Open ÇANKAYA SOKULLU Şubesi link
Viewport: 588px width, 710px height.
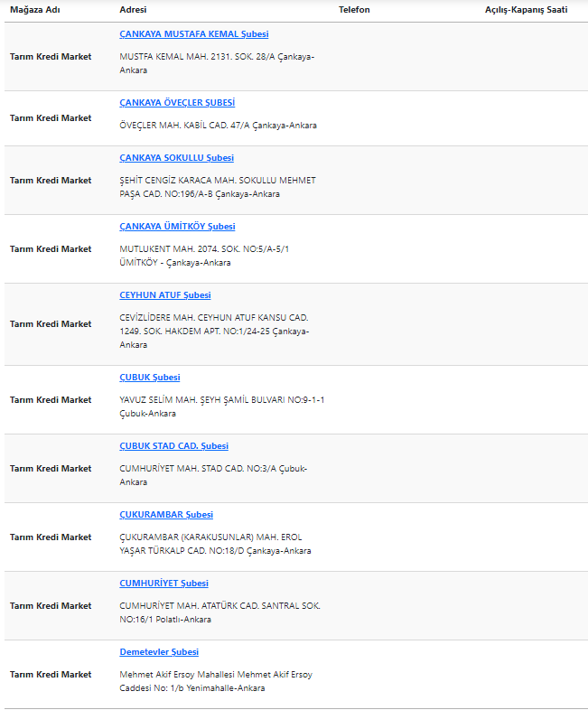click(176, 157)
